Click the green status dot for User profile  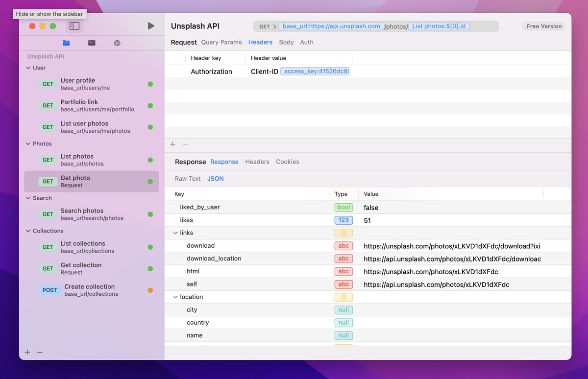click(x=150, y=84)
